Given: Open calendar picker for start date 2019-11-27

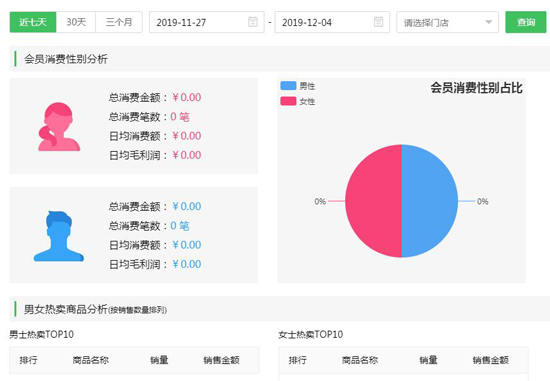Looking at the screenshot, I should tap(253, 22).
